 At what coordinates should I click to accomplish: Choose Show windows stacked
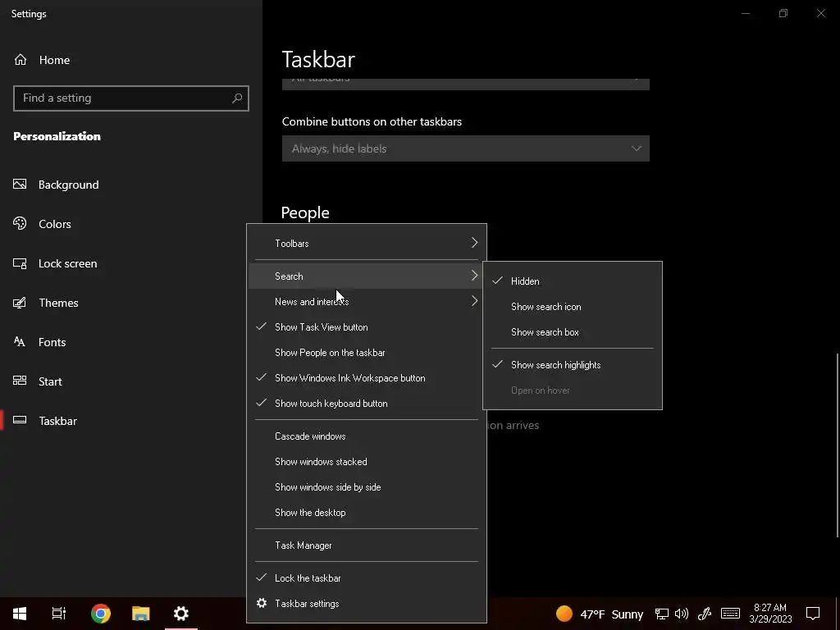367,462
